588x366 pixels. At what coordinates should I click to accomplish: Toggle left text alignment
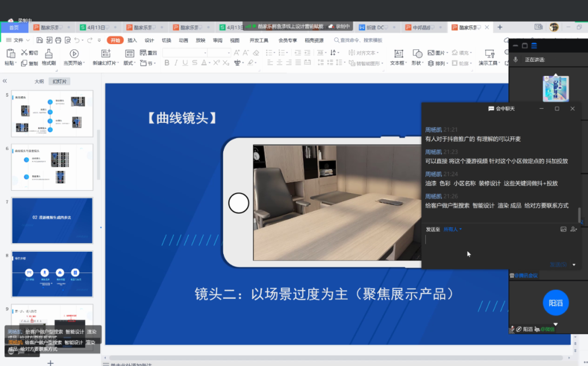click(x=270, y=63)
